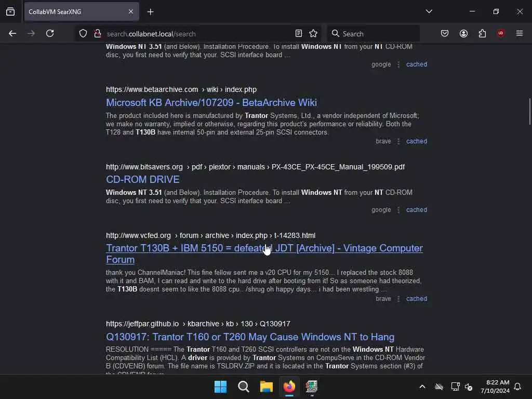Viewport: 532px width, 399px height.
Task: Open the Firefox account menu
Action: 463,33
